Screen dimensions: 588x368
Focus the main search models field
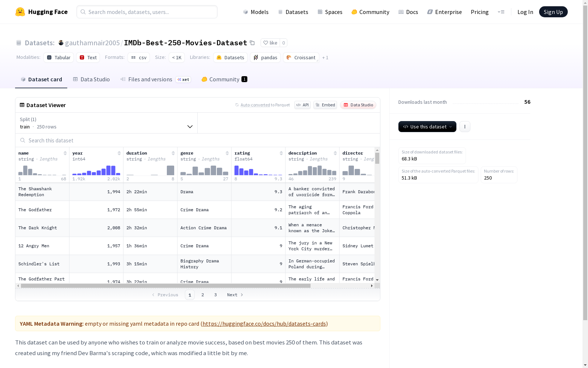point(147,12)
